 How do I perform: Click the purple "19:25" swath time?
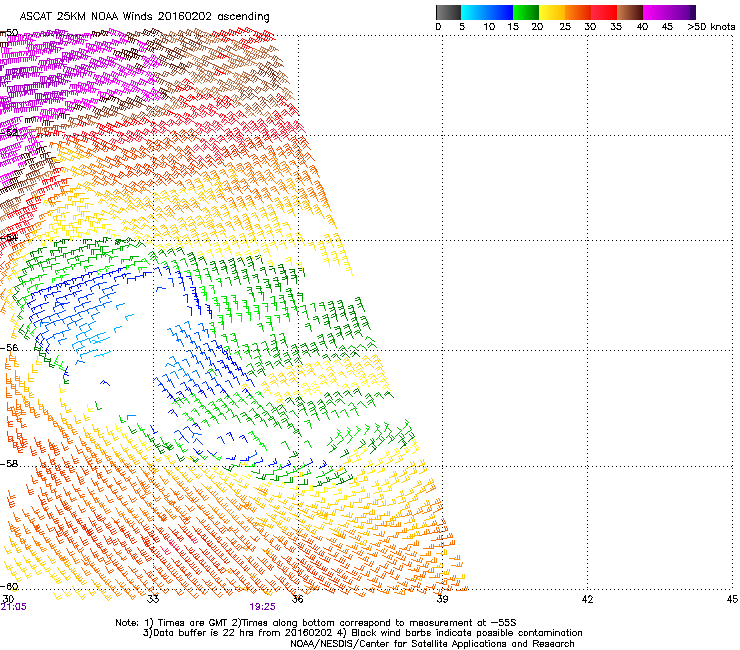[x=262, y=607]
